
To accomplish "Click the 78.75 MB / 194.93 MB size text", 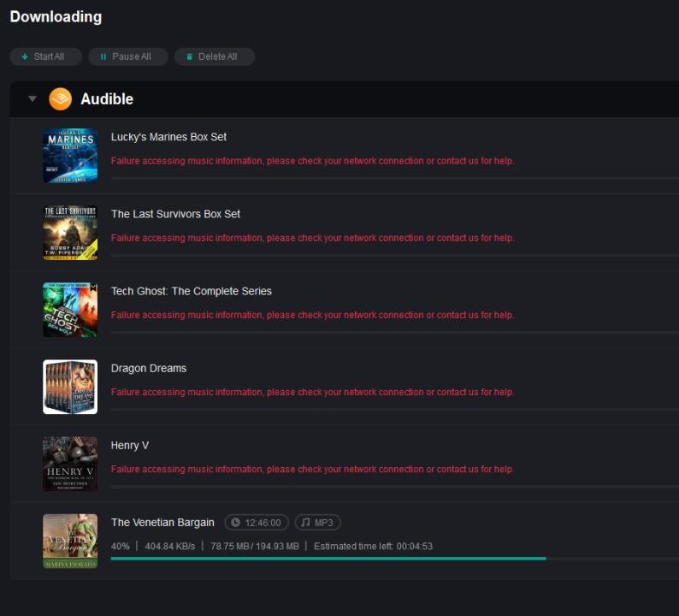I will click(255, 546).
